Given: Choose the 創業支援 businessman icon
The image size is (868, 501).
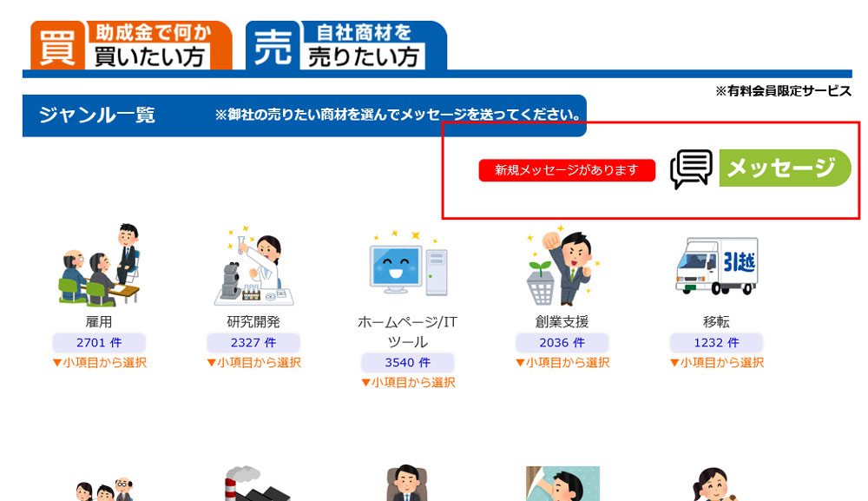Looking at the screenshot, I should point(562,266).
